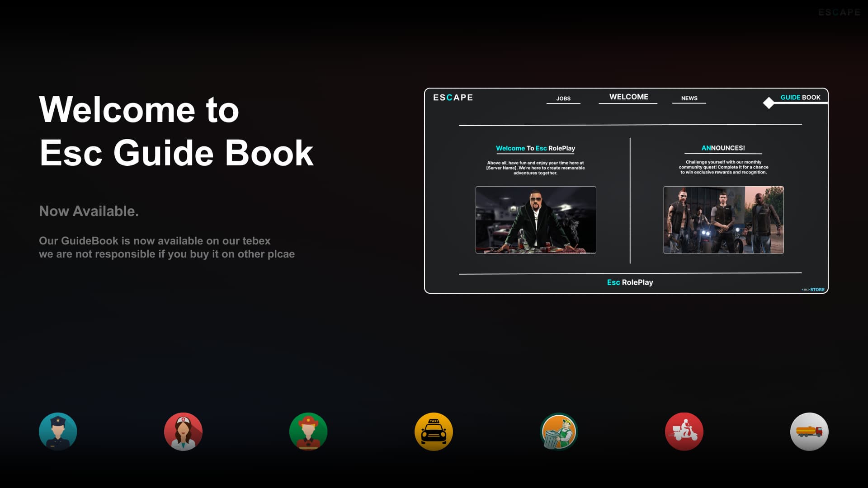Image resolution: width=868 pixels, height=488 pixels.
Task: Open the firefighter job icon
Action: (x=308, y=432)
